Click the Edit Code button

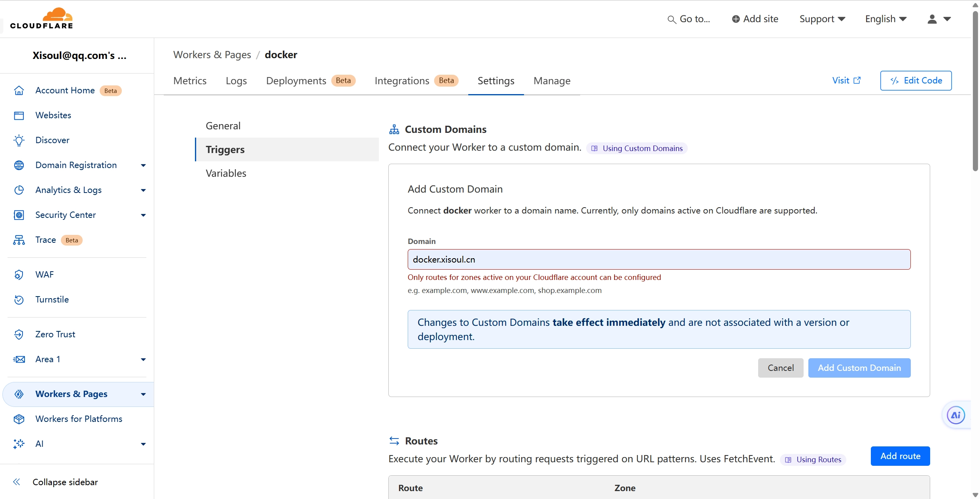coord(916,80)
